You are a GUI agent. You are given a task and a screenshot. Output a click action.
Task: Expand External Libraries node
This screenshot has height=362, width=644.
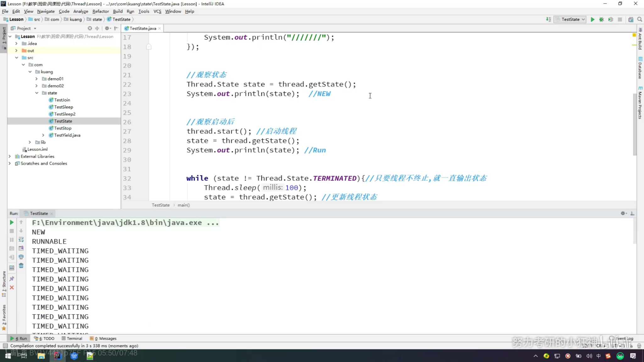click(10, 156)
